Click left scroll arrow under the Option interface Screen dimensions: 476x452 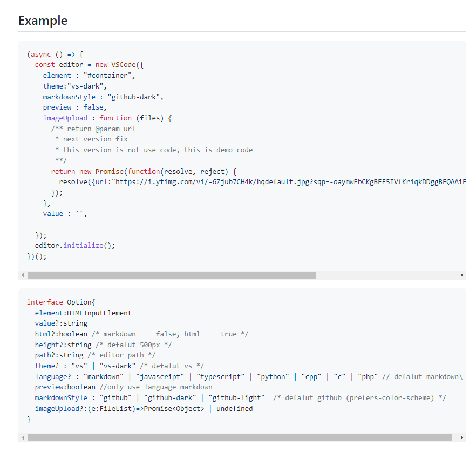[23, 438]
